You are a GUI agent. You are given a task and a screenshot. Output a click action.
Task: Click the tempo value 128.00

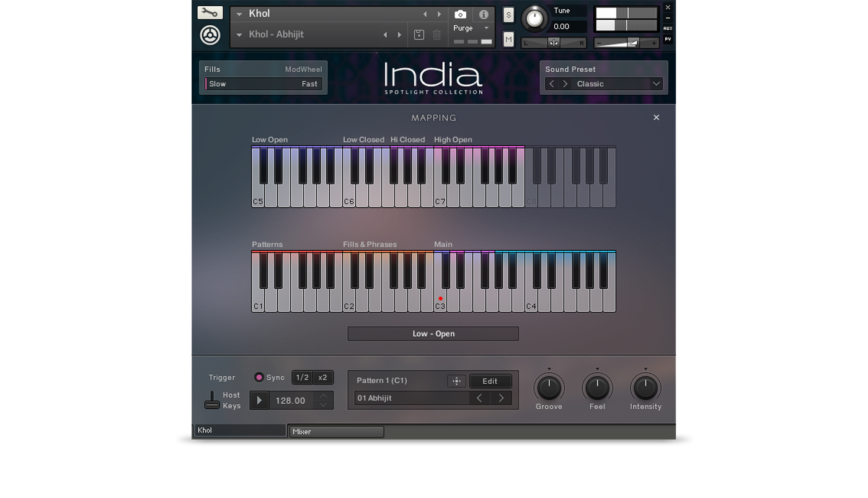coord(290,401)
